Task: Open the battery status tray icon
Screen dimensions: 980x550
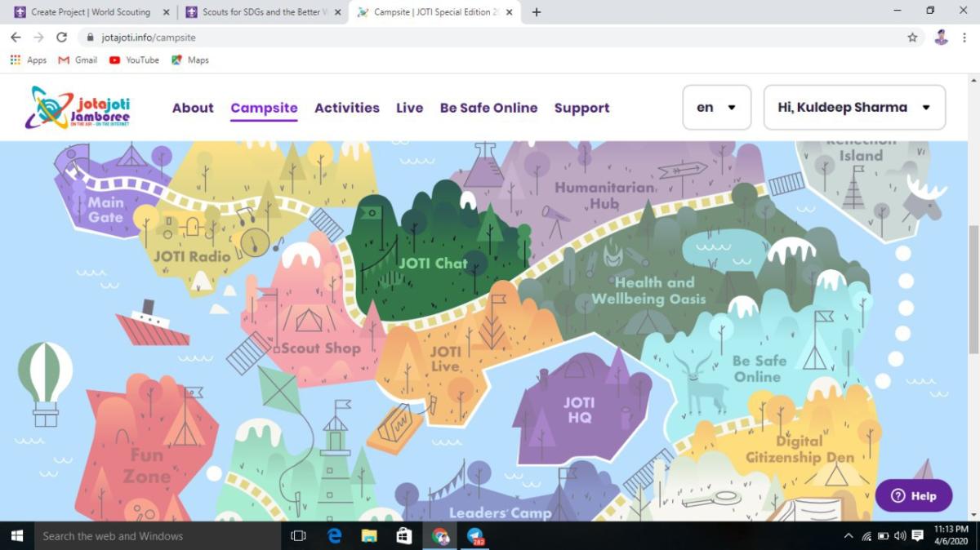Action: click(x=882, y=536)
